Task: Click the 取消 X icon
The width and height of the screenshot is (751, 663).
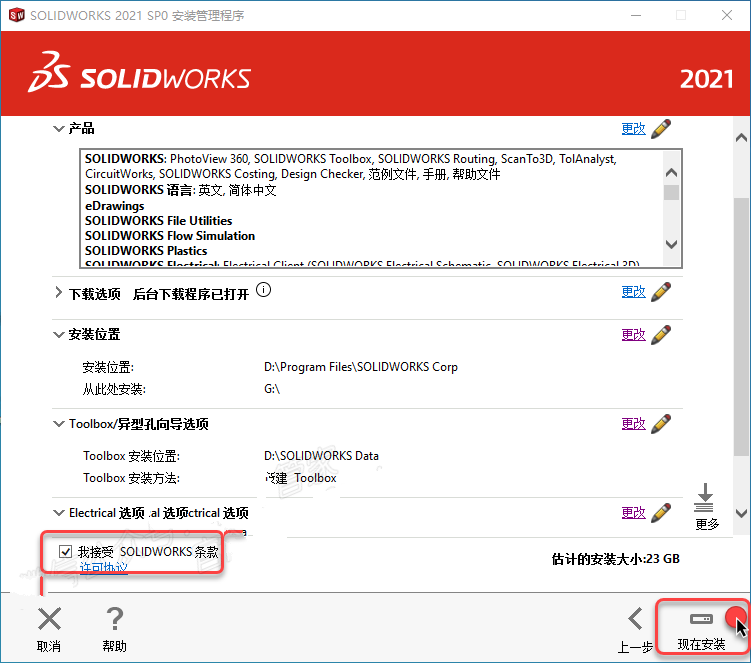Action: pyautogui.click(x=49, y=618)
